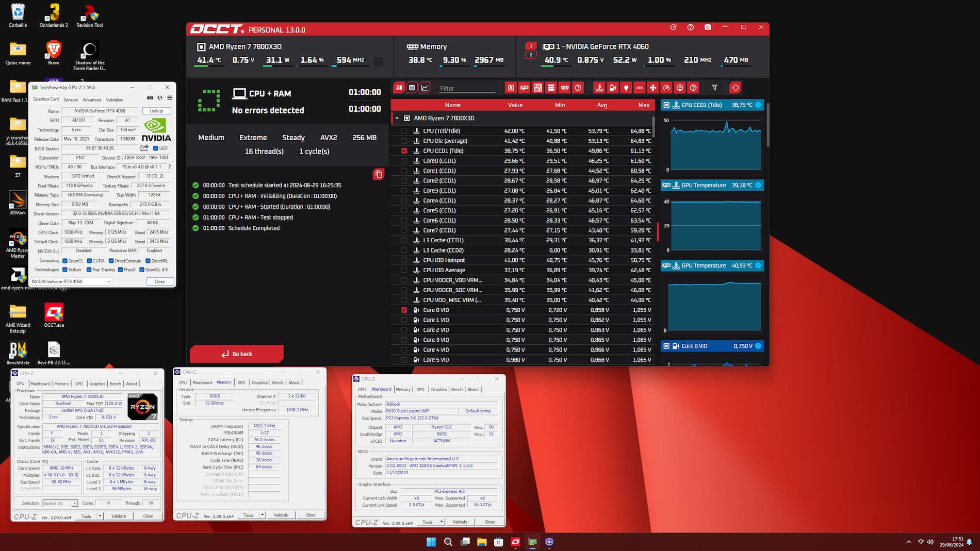Check the CPU IOD Hotspot sensor checkbox

404,260
